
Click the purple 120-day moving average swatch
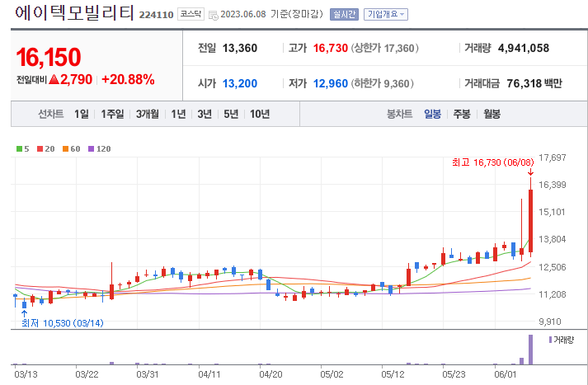coord(91,149)
